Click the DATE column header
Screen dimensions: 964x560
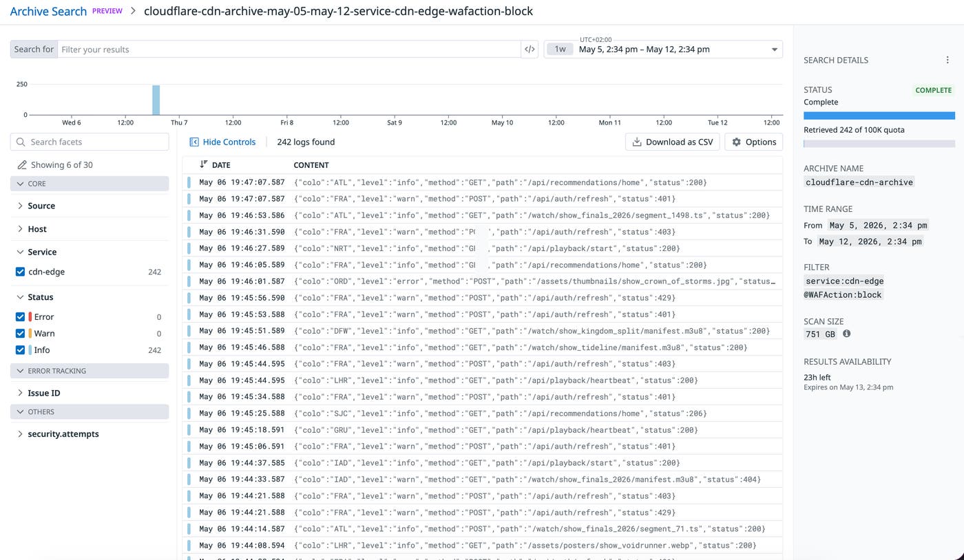click(221, 165)
